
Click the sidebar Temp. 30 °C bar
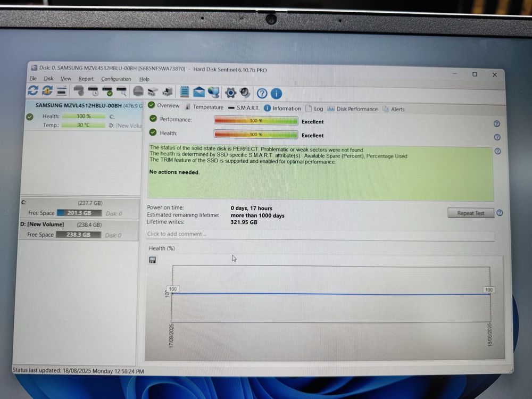[84, 125]
